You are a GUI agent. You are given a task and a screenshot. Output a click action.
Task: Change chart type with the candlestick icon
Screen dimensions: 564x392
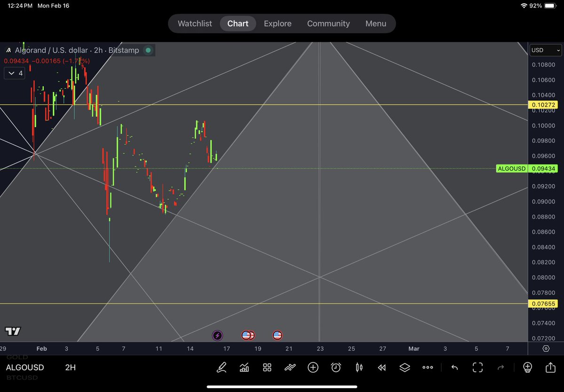[x=359, y=367]
